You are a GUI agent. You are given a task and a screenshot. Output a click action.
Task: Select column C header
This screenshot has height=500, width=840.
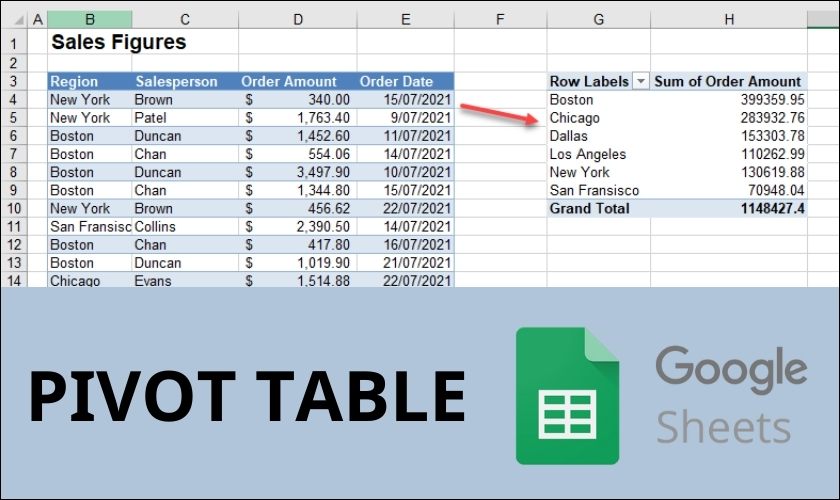coord(185,19)
